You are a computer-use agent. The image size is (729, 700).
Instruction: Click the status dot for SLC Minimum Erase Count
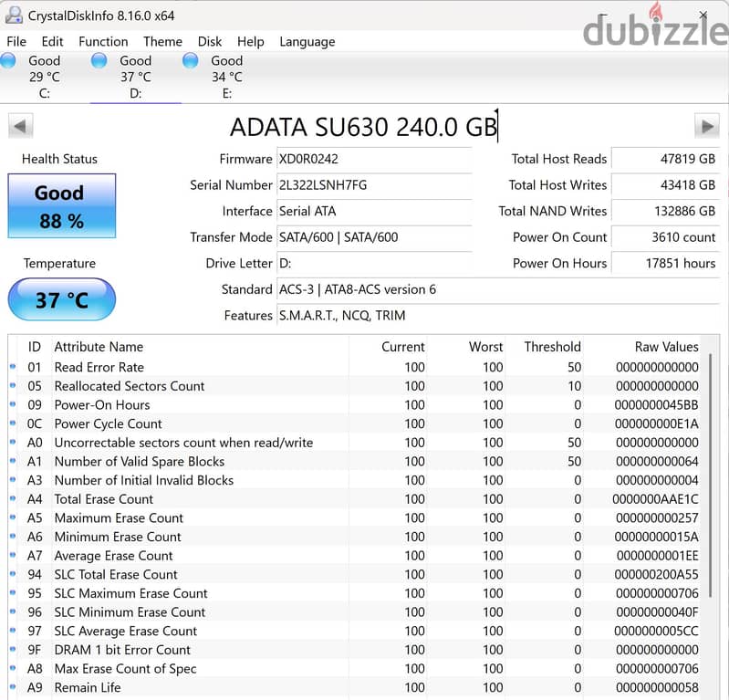tap(13, 611)
